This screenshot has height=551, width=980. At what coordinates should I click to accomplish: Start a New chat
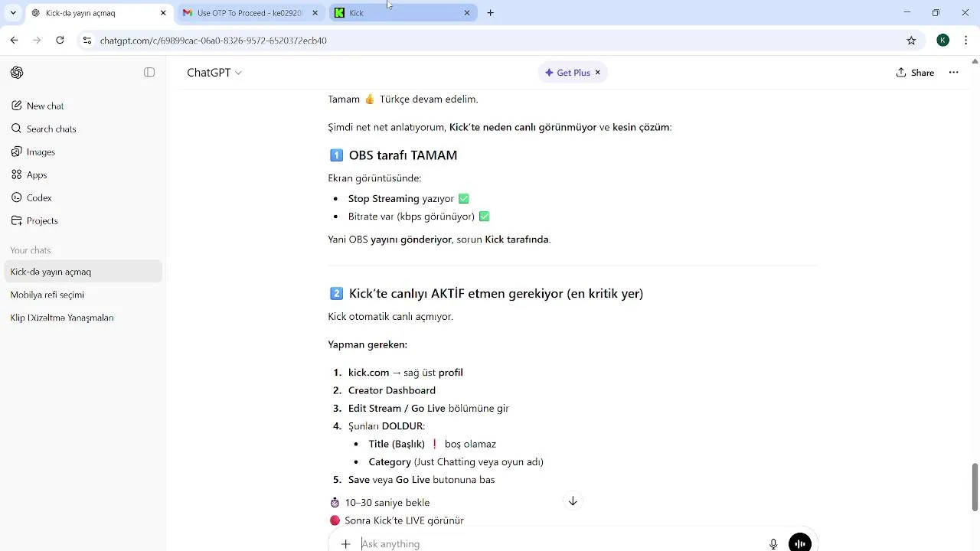pos(83,106)
